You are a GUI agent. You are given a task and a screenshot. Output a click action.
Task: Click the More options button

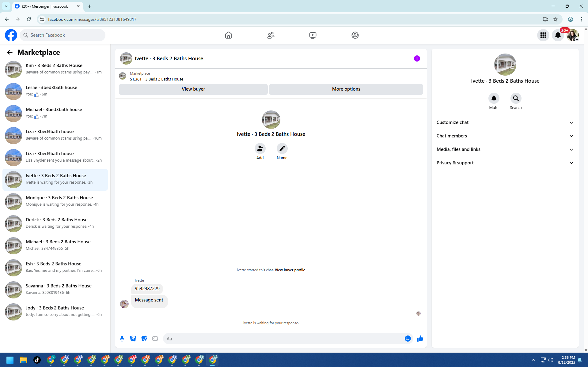pyautogui.click(x=346, y=89)
